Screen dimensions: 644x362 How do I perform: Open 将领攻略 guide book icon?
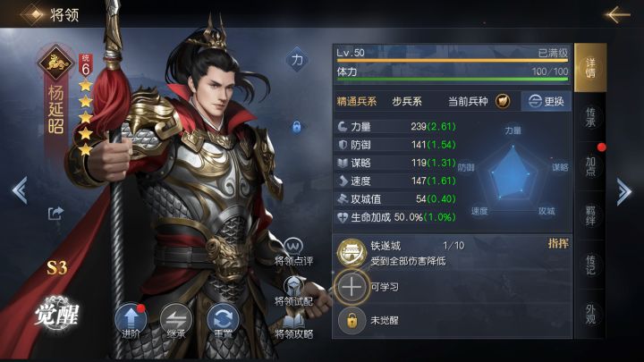point(293,320)
